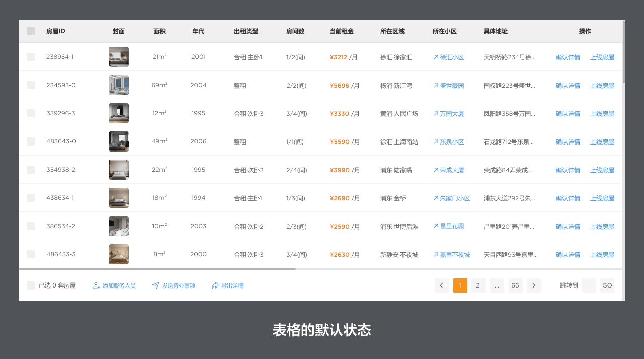Open cover thumbnail of house 354938-2
The image size is (644, 359).
click(x=119, y=170)
